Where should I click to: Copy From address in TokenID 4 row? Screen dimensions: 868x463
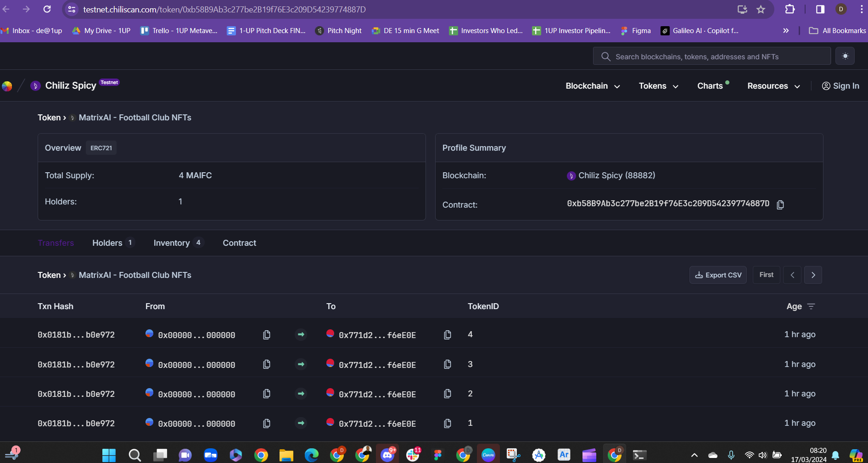(x=267, y=335)
